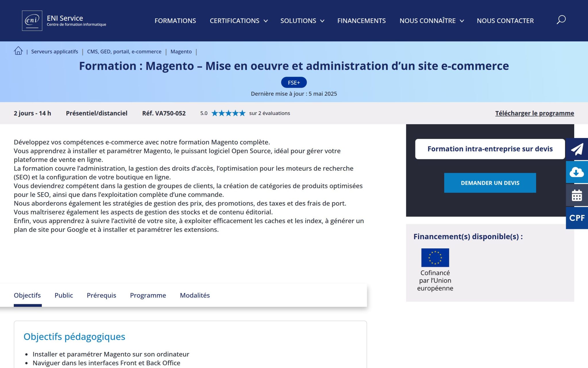
Task: Switch to the Prérequis tab
Action: click(x=101, y=295)
